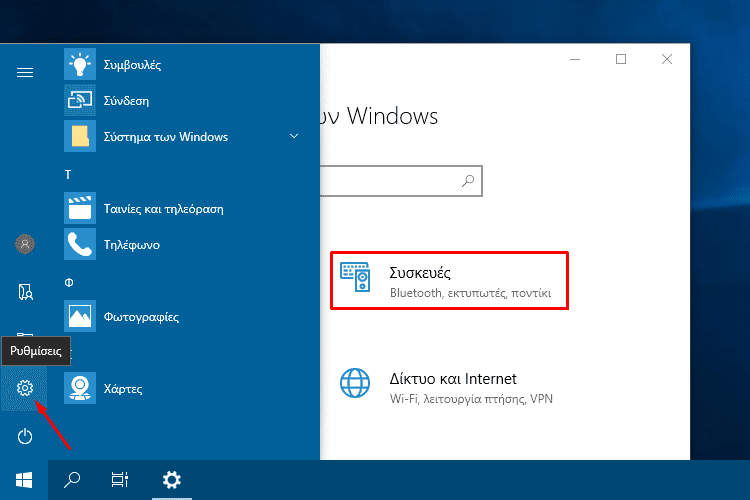The width and height of the screenshot is (750, 500).
Task: Open the Ρυθμίσεις gear icon in Start sidebar
Action: (25, 388)
